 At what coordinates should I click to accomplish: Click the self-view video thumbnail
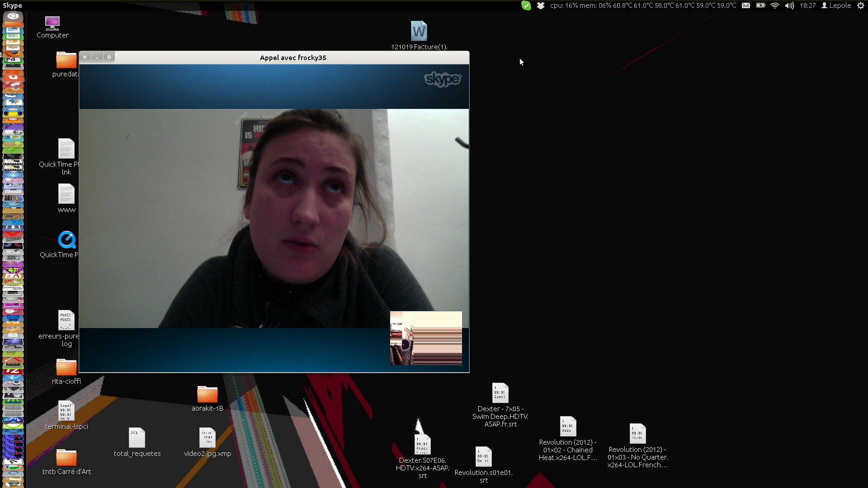tap(426, 338)
